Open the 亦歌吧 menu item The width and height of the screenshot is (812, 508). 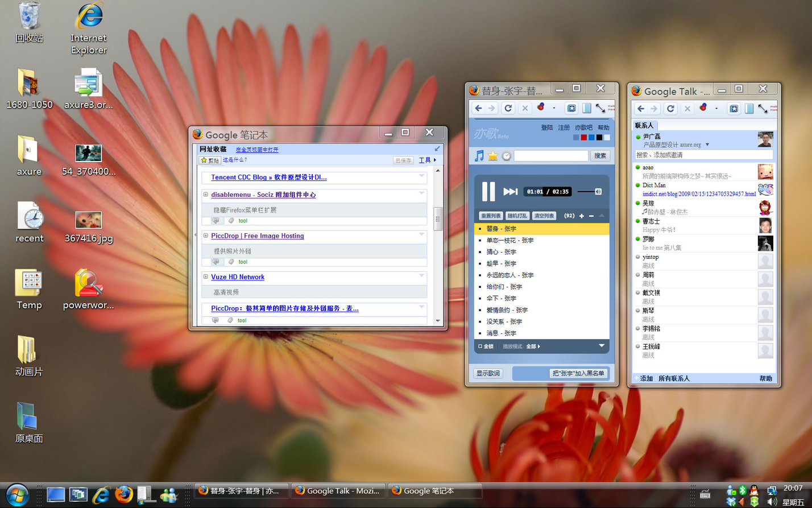click(583, 127)
